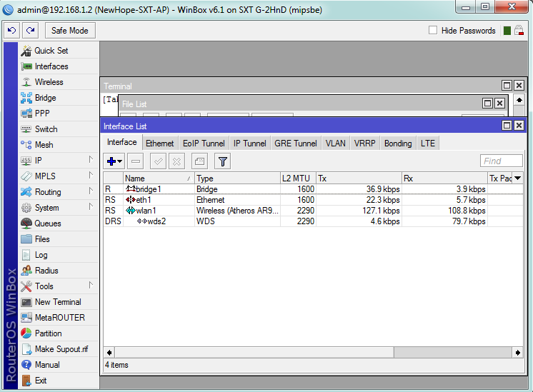Open Log in sidebar
The width and height of the screenshot is (533, 392).
point(59,255)
